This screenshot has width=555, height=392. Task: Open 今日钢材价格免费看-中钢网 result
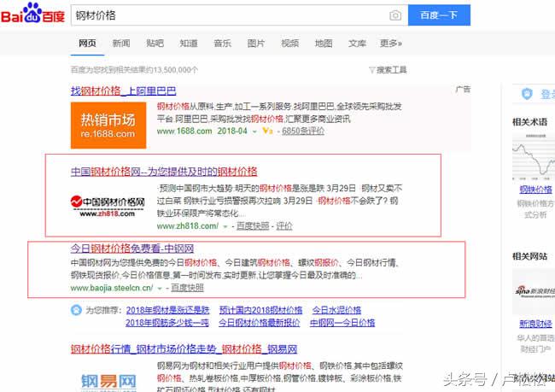click(132, 249)
